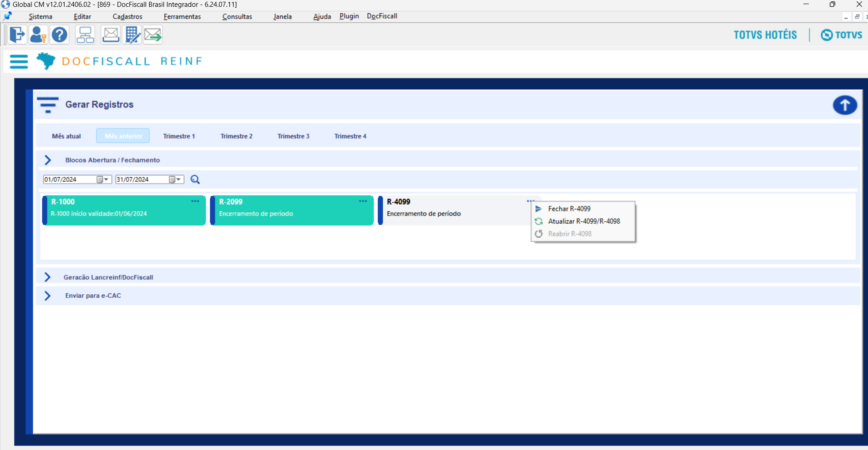Open the three-dot menu on R-2099 card
This screenshot has height=450, width=868.
coord(363,201)
